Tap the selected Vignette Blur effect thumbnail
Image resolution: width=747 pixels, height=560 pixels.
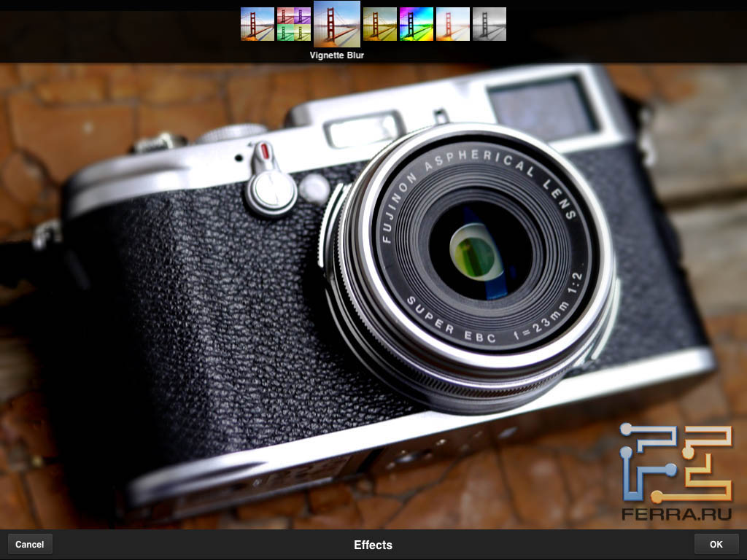pyautogui.click(x=337, y=24)
